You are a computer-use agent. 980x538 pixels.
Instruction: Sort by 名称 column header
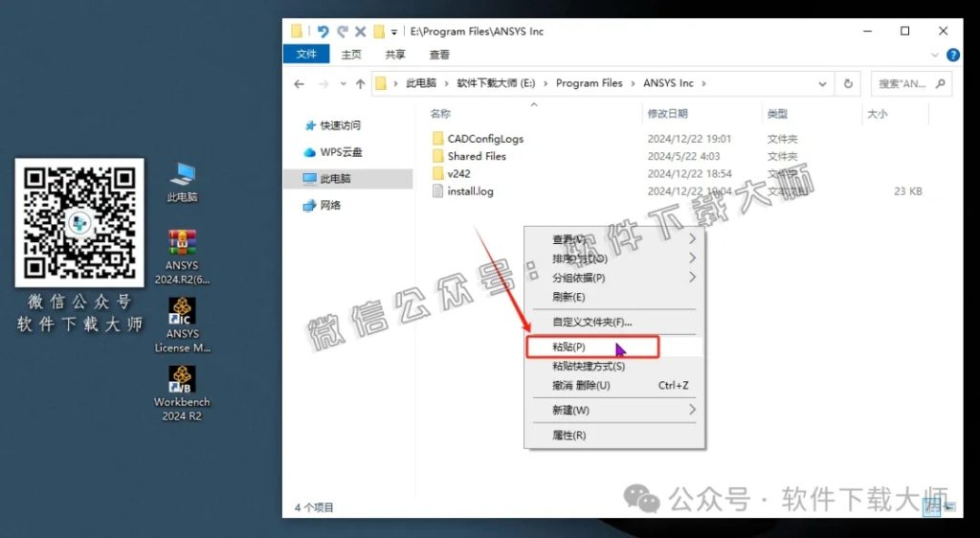point(440,114)
